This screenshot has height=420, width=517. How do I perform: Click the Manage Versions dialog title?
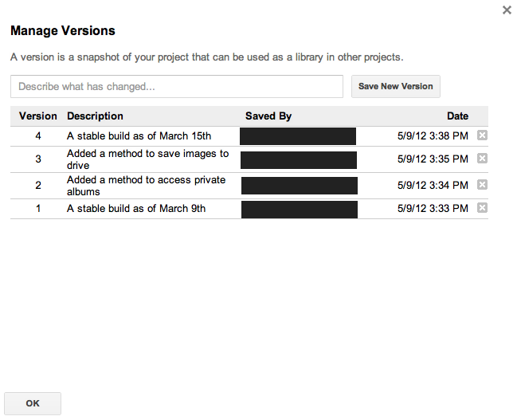[x=62, y=31]
